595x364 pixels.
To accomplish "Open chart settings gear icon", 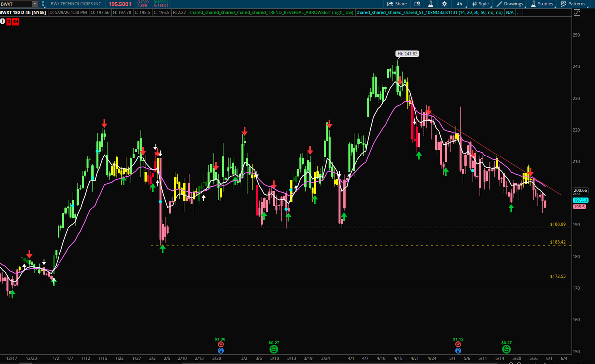I will click(444, 4).
